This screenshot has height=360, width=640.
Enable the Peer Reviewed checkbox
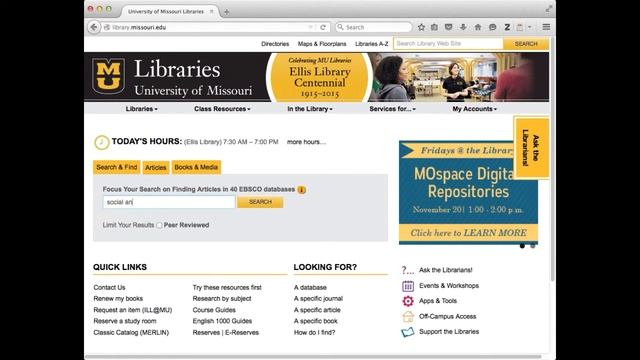pyautogui.click(x=159, y=225)
